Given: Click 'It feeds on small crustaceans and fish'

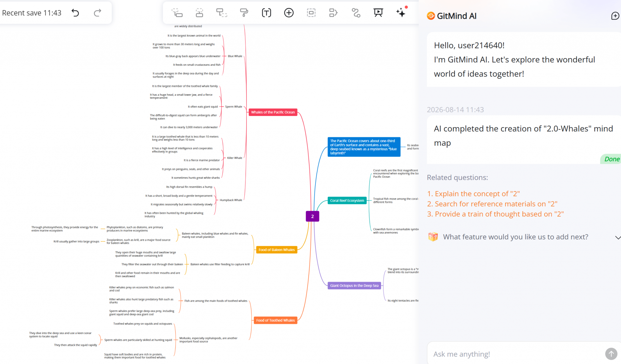Looking at the screenshot, I should 197,65.
